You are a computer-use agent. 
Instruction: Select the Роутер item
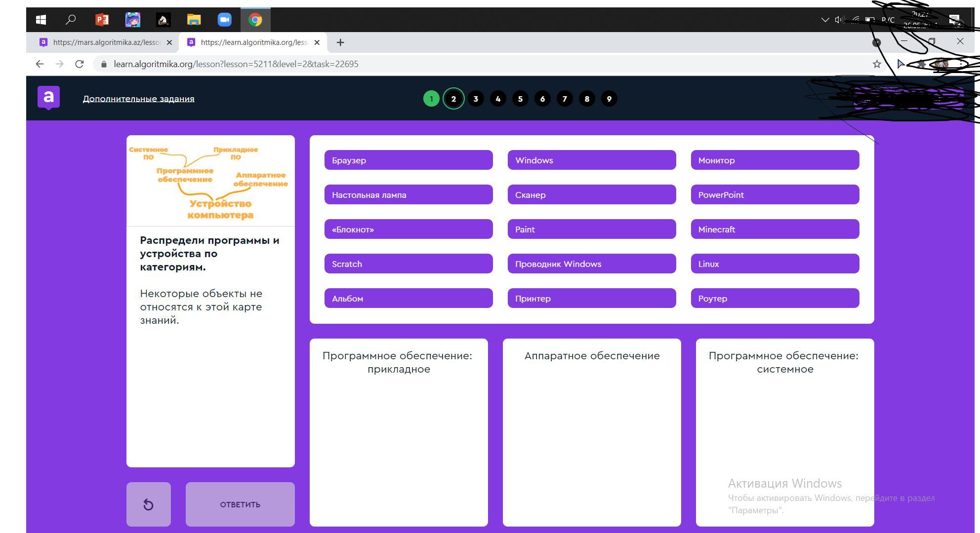pyautogui.click(x=775, y=298)
